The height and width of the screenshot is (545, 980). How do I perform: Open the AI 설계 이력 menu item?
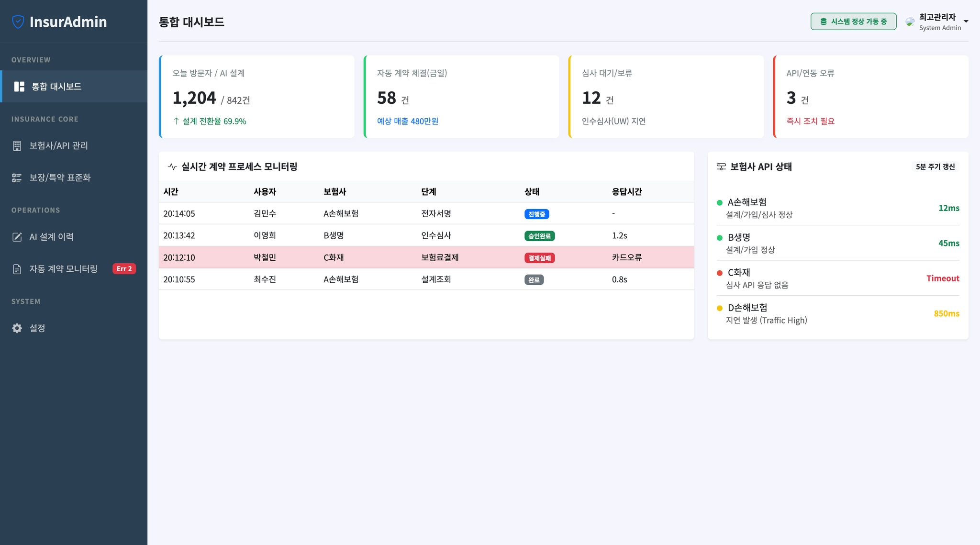tap(51, 237)
